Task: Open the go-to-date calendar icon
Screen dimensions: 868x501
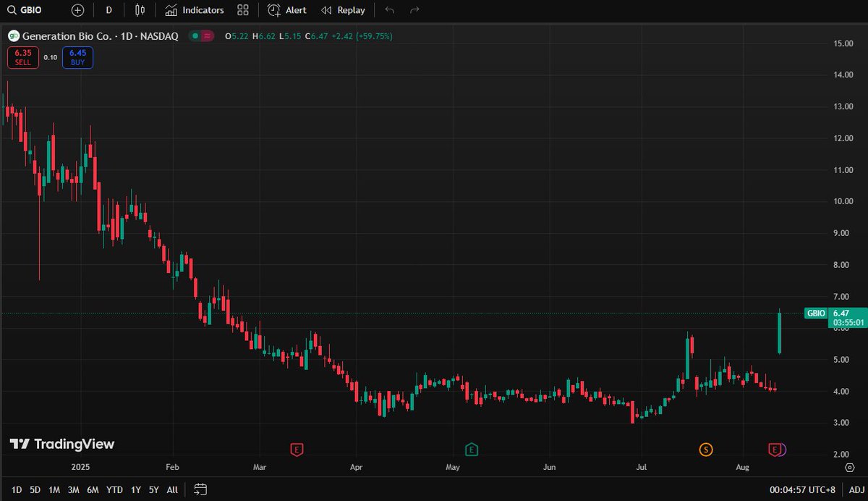Action: pos(201,489)
